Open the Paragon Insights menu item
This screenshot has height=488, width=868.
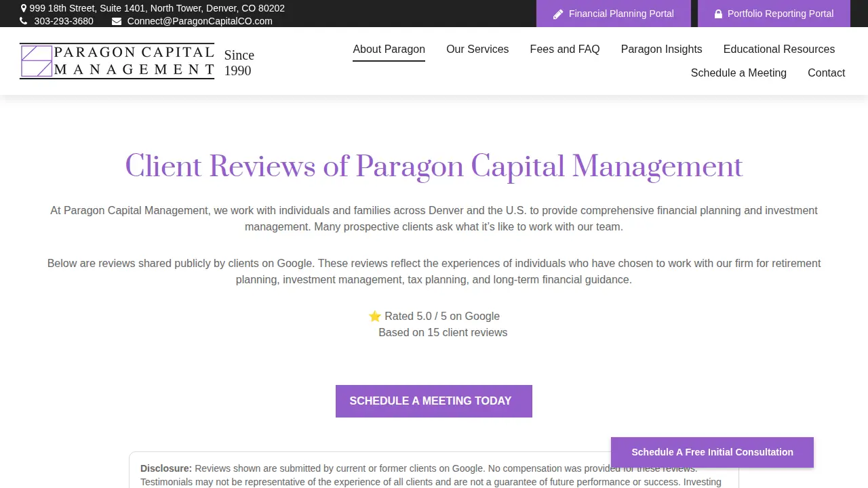(662, 49)
